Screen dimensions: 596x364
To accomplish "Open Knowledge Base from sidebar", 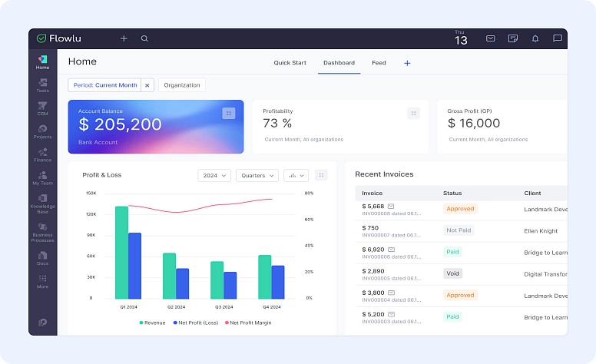I will (x=43, y=201).
